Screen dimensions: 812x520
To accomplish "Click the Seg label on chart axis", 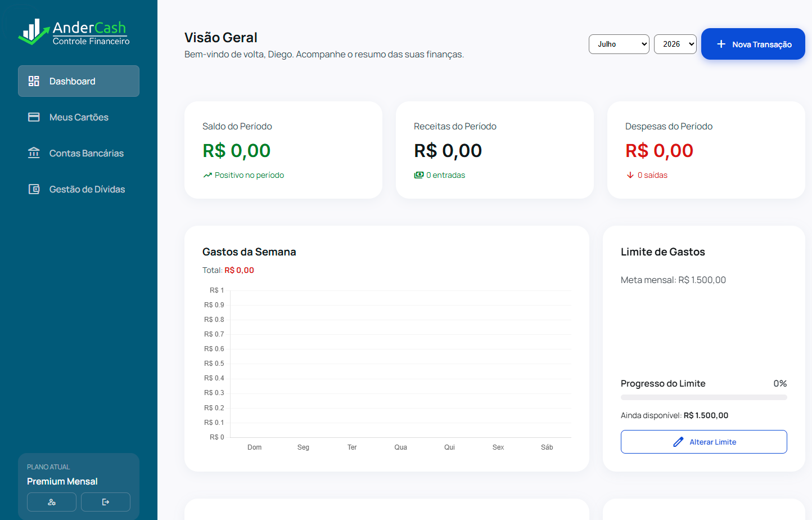I will pos(303,447).
